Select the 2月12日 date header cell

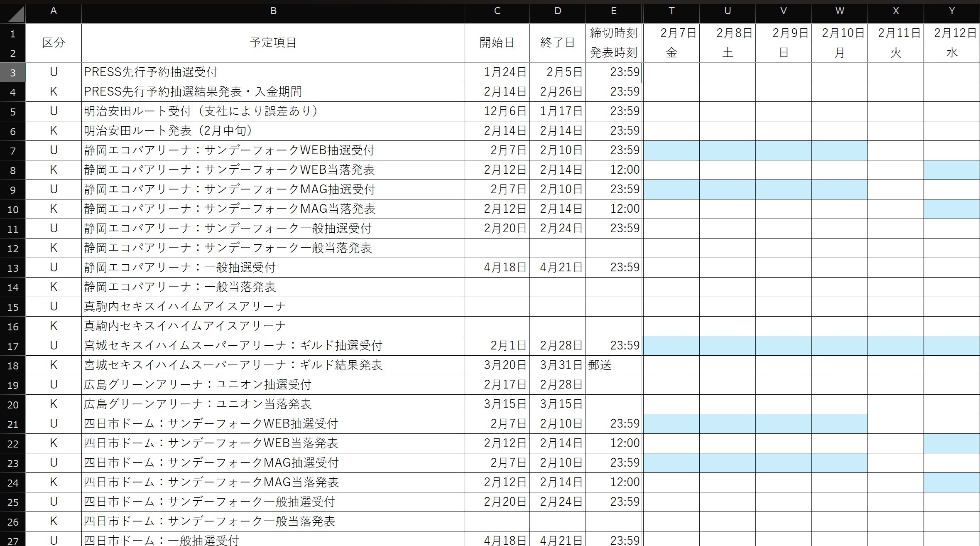[952, 33]
